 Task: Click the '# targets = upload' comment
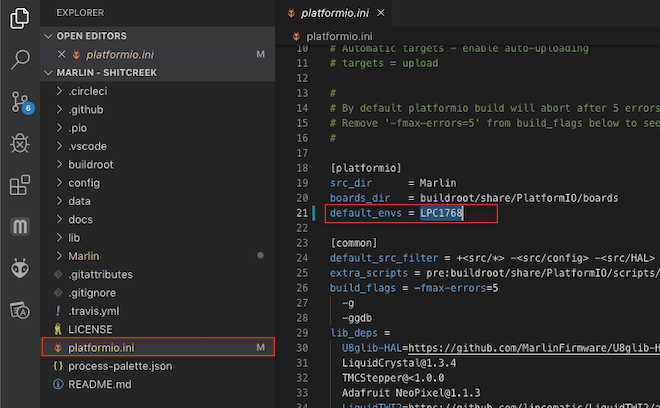(384, 63)
